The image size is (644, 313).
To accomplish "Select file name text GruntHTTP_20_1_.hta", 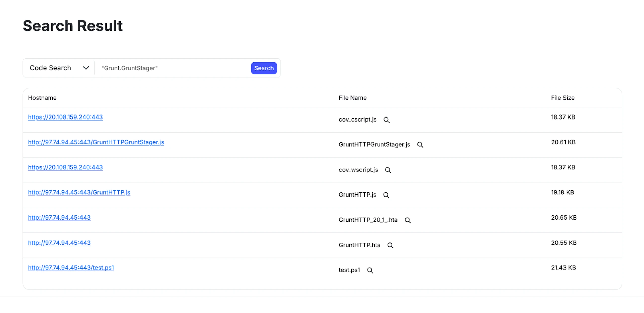I will (368, 220).
